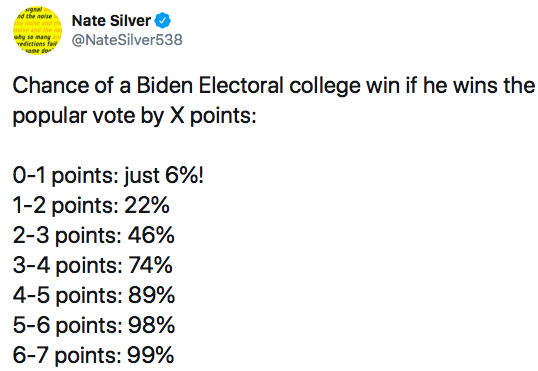This screenshot has height=371, width=538.
Task: Click the Nate Silver display name
Action: tap(111, 21)
